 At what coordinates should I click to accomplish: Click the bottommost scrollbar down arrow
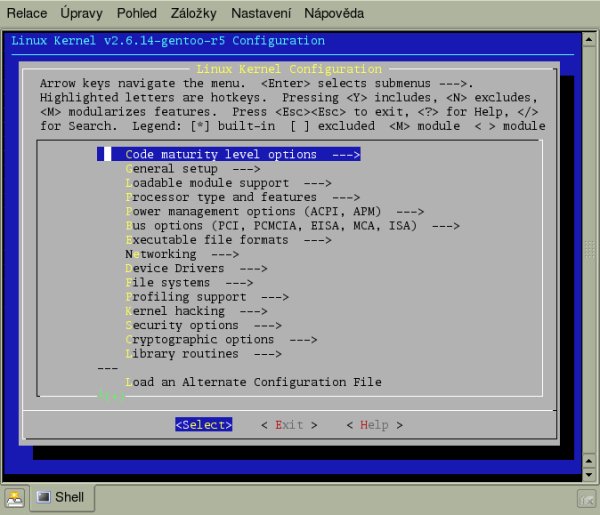pyautogui.click(x=589, y=474)
